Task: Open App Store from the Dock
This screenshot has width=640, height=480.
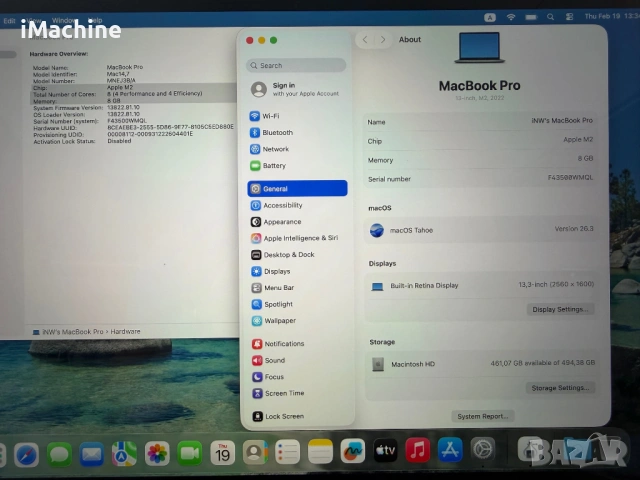Action: point(451,450)
